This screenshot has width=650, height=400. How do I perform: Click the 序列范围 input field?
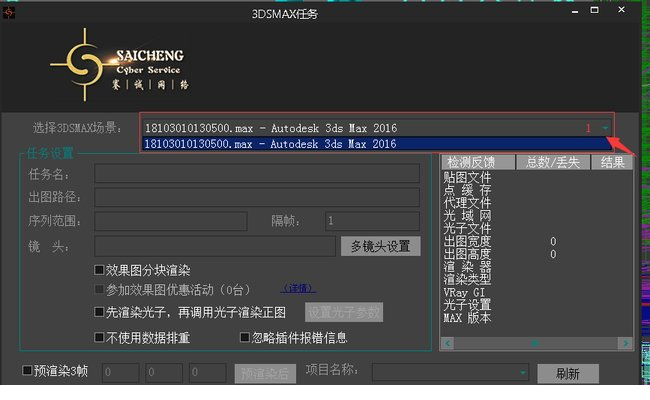coord(171,221)
